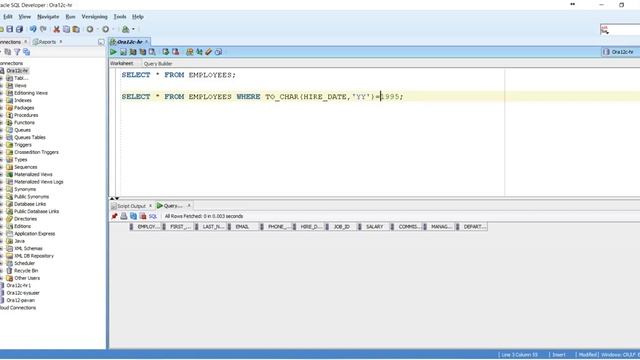Select the Materialized Views Logs tree node

pyautogui.click(x=39, y=182)
